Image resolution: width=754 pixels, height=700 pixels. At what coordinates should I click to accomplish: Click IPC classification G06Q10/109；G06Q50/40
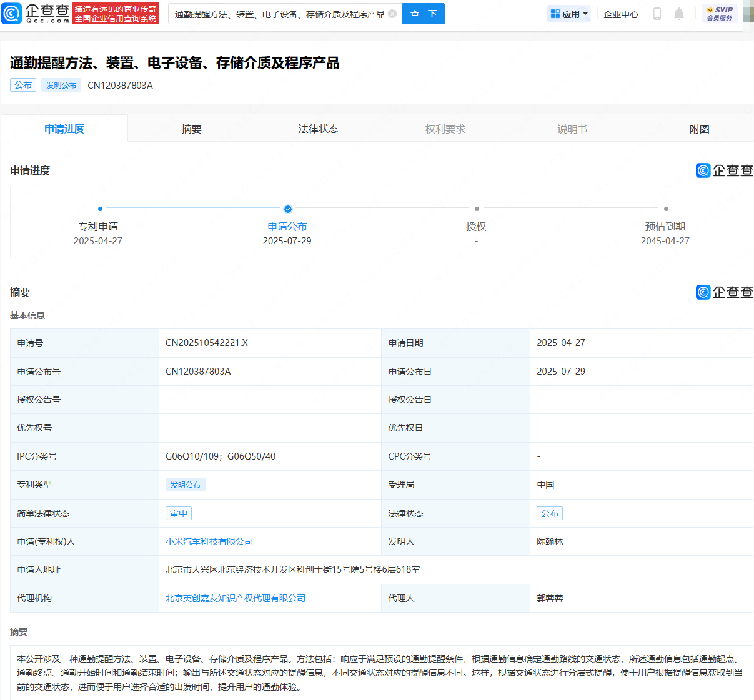(221, 456)
